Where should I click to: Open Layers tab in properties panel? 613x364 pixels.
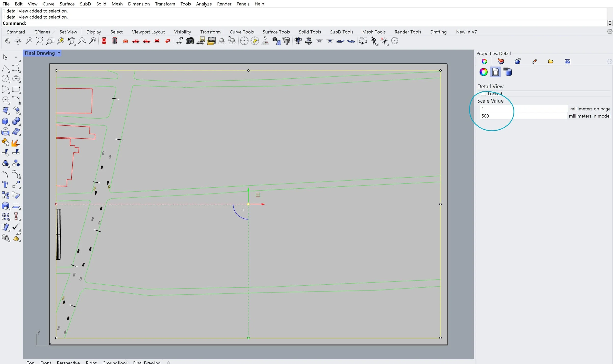click(x=501, y=61)
